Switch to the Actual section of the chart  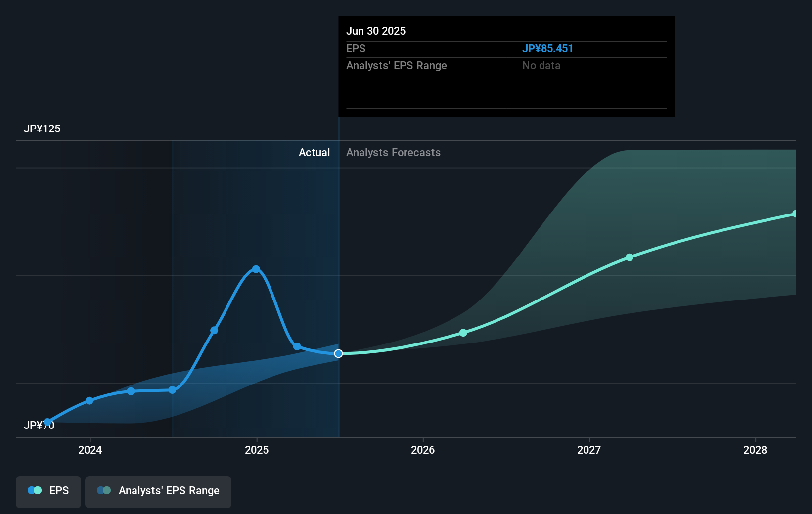pyautogui.click(x=315, y=153)
